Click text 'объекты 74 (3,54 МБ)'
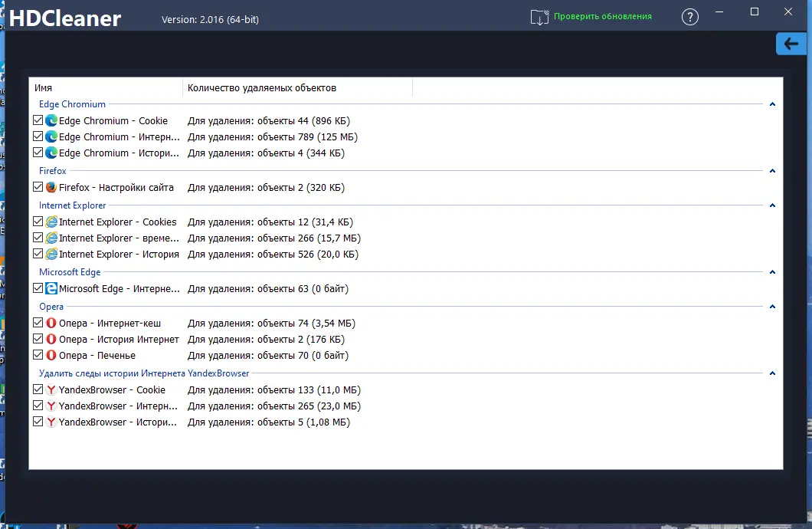812x529 pixels. point(306,324)
